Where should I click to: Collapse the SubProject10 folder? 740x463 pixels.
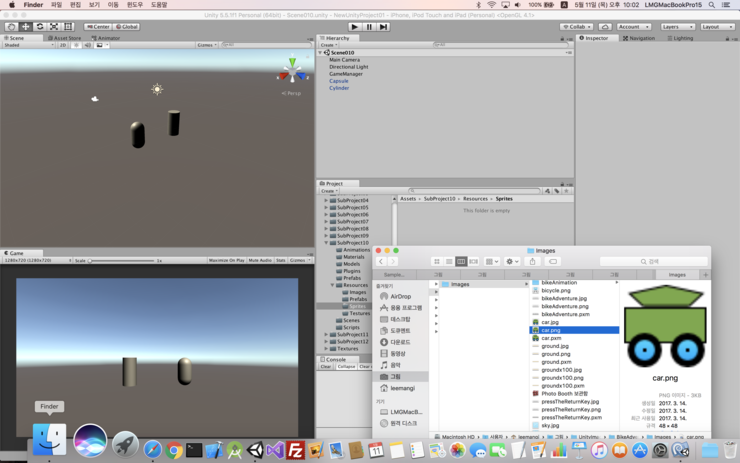pos(326,243)
